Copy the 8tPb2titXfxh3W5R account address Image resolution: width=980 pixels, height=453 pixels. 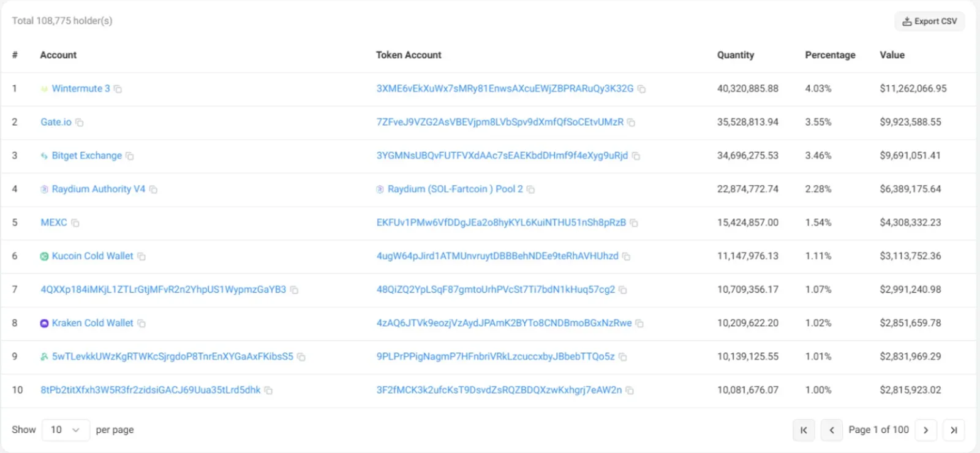click(268, 390)
